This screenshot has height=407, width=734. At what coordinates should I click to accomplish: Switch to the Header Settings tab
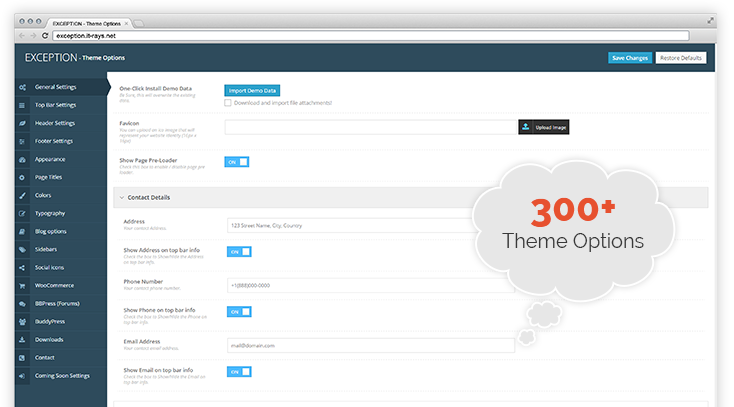tap(56, 123)
